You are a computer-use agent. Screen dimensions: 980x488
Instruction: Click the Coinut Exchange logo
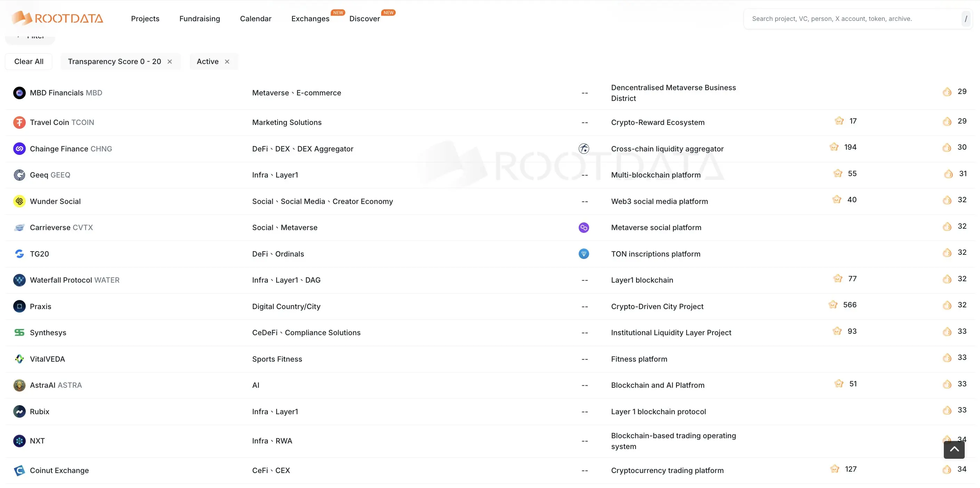tap(19, 470)
